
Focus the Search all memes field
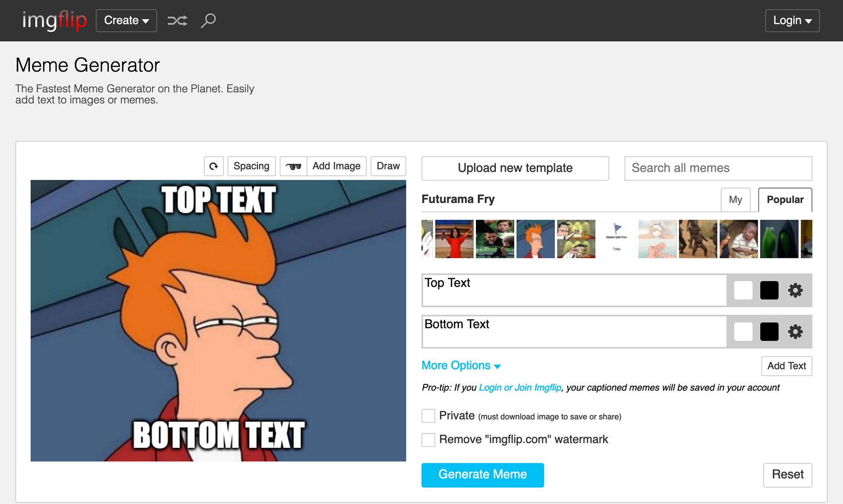point(718,168)
